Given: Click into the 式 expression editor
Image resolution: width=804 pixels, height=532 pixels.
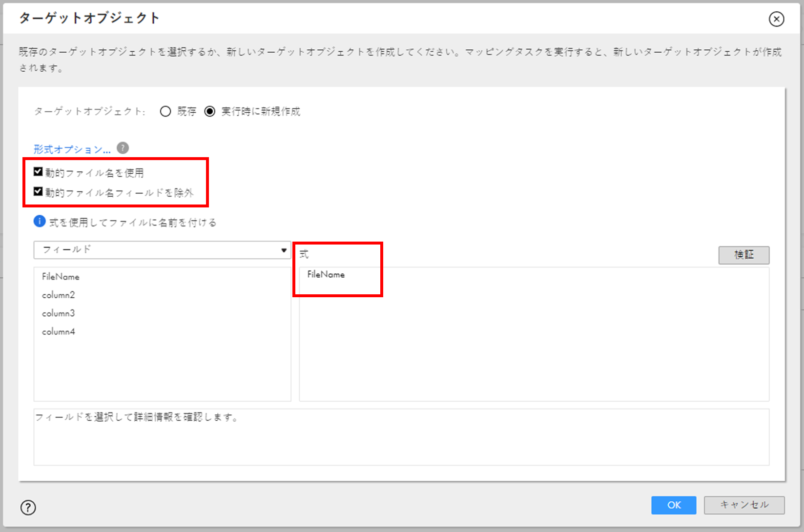Looking at the screenshot, I should [x=534, y=334].
